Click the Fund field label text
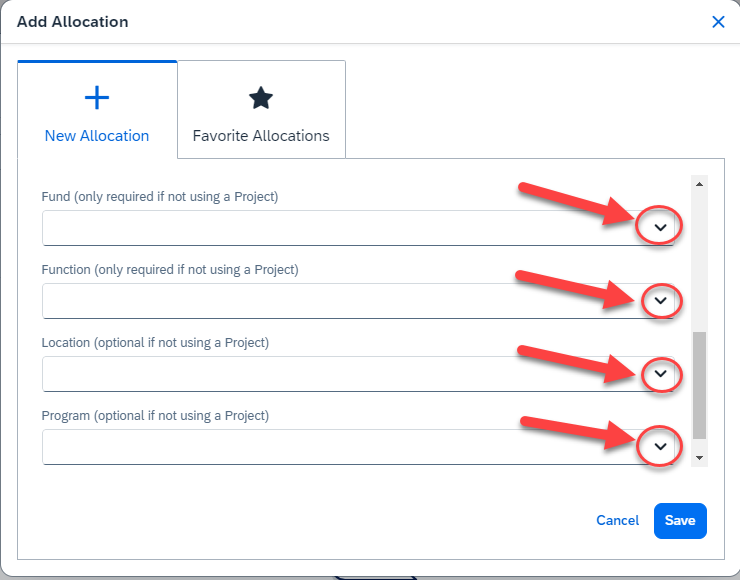 click(160, 197)
